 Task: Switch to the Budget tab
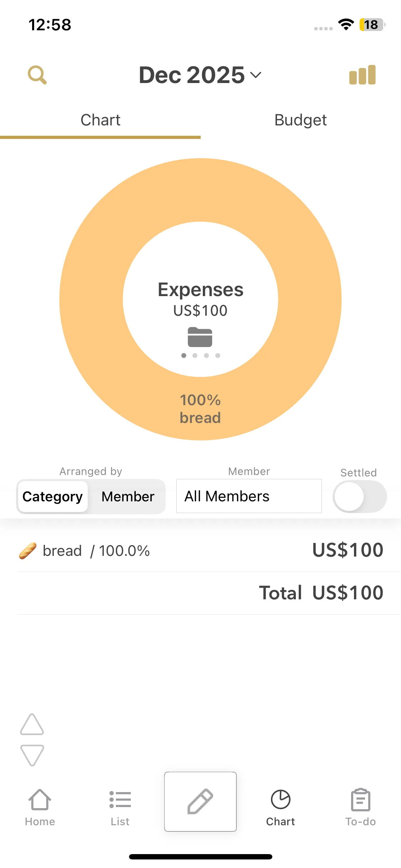coord(300,120)
